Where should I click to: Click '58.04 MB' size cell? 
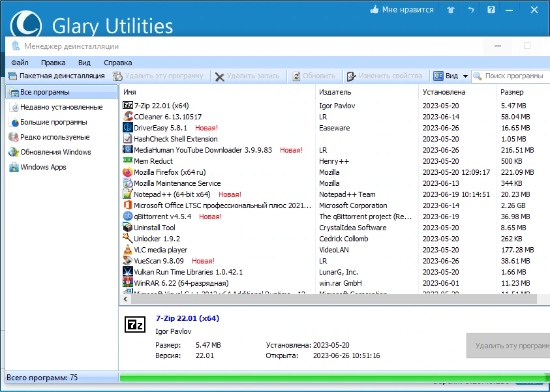(515, 116)
